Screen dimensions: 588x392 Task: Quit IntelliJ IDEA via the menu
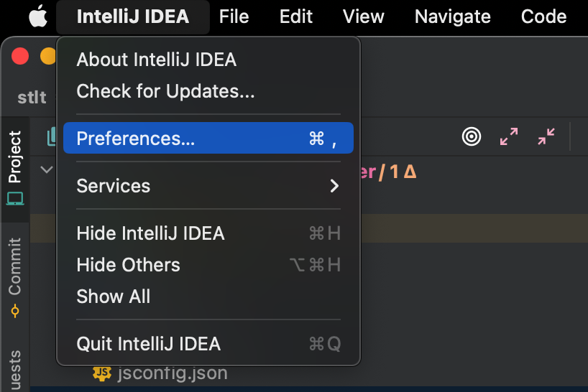[149, 344]
